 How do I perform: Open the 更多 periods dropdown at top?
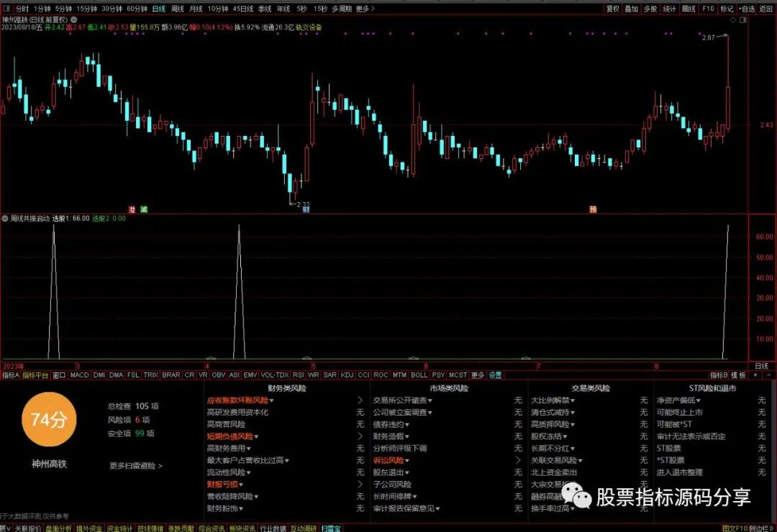(365, 9)
